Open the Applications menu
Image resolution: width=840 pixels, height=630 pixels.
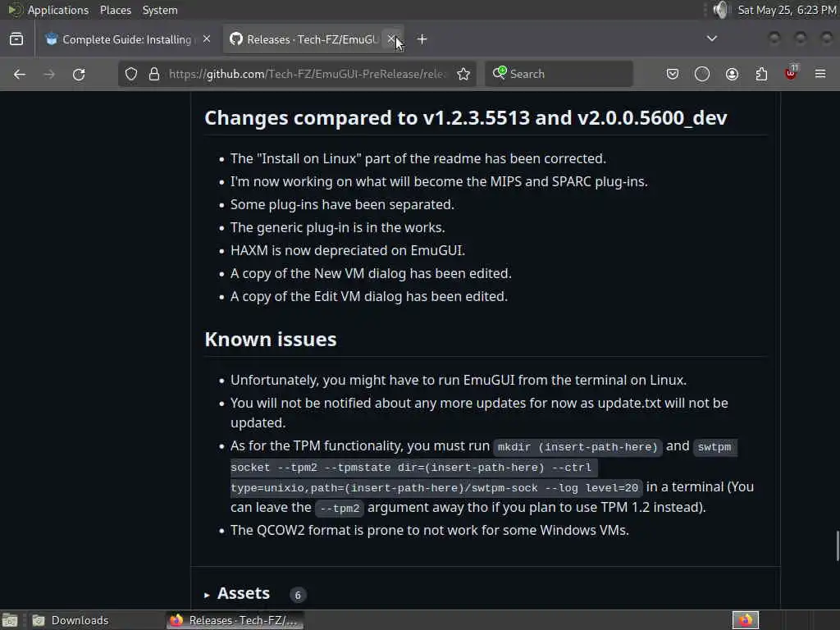point(58,10)
